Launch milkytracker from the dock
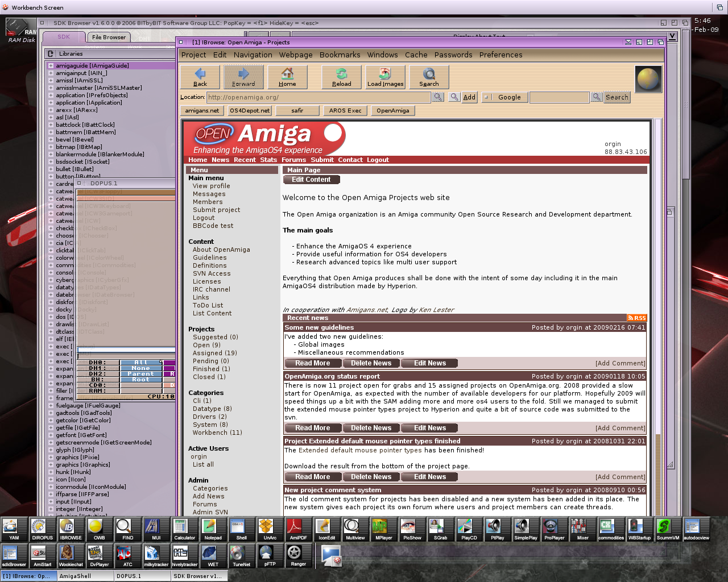 coord(156,556)
